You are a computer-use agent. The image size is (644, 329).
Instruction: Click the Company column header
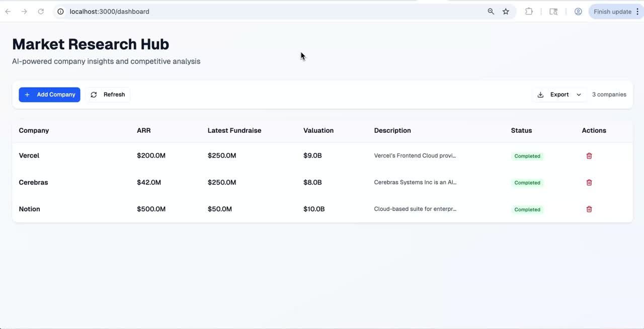34,130
